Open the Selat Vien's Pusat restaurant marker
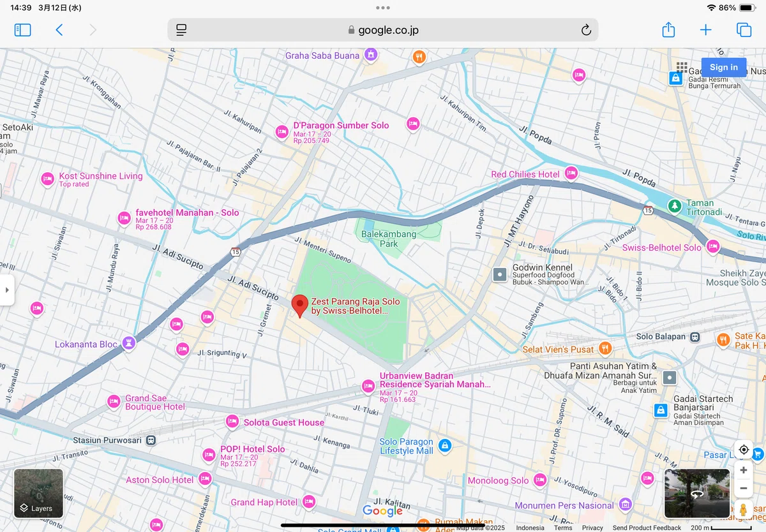This screenshot has height=532, width=766. point(605,348)
